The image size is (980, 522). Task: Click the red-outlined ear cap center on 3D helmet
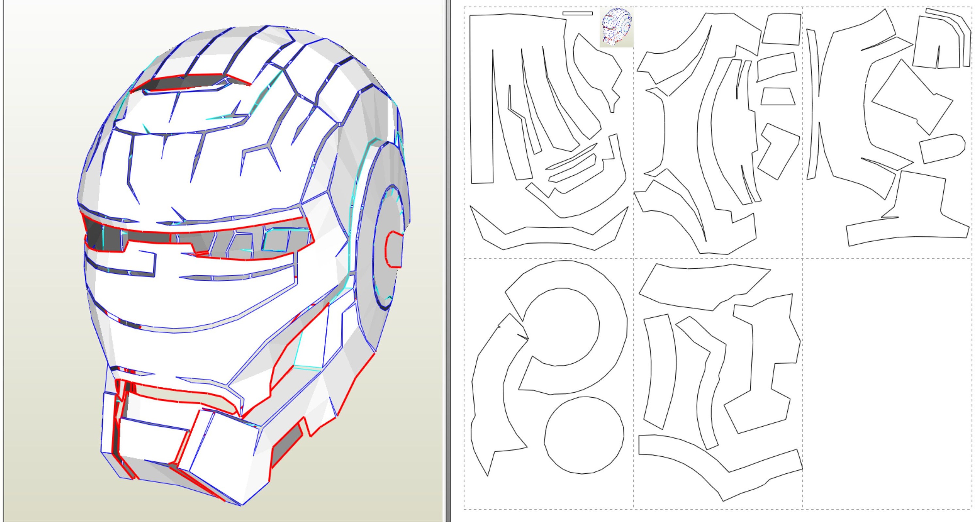tap(395, 250)
